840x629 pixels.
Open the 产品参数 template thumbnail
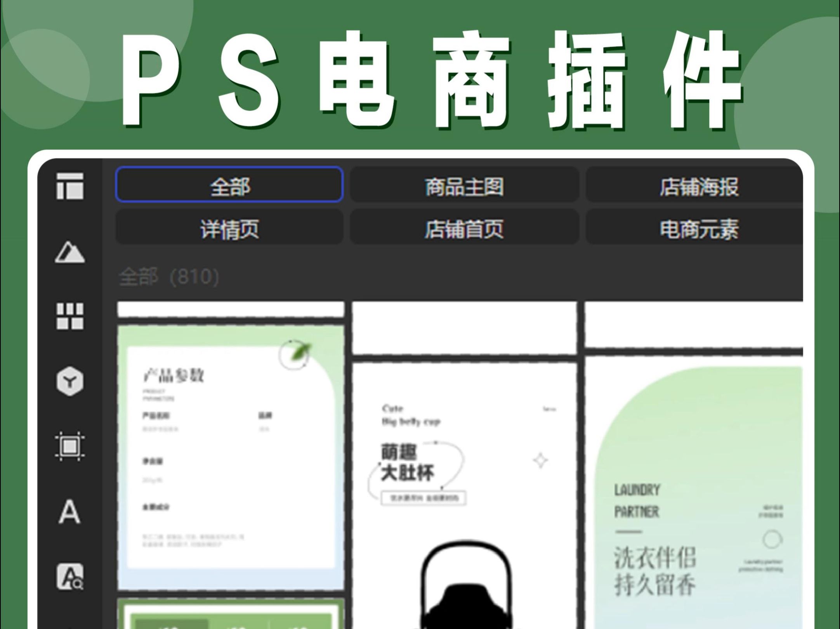231,458
